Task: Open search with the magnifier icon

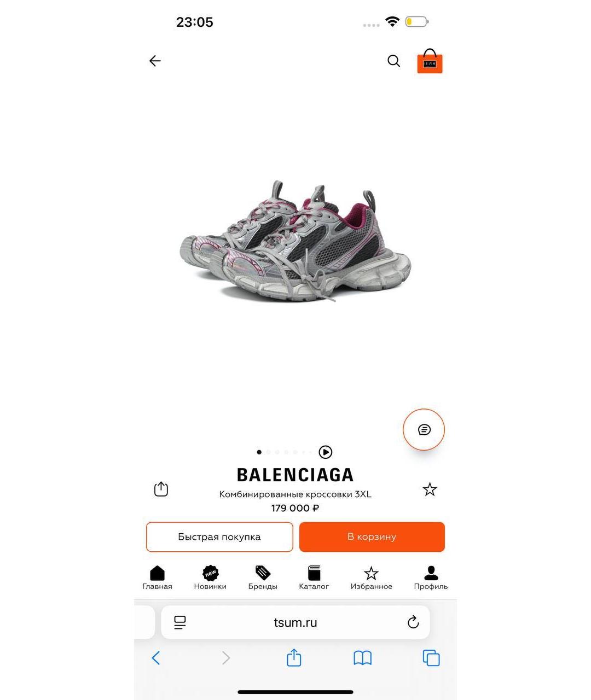Action: (393, 61)
